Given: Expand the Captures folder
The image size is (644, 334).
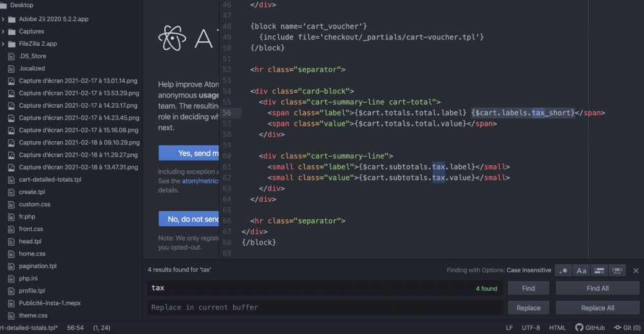Looking at the screenshot, I should tap(3, 31).
